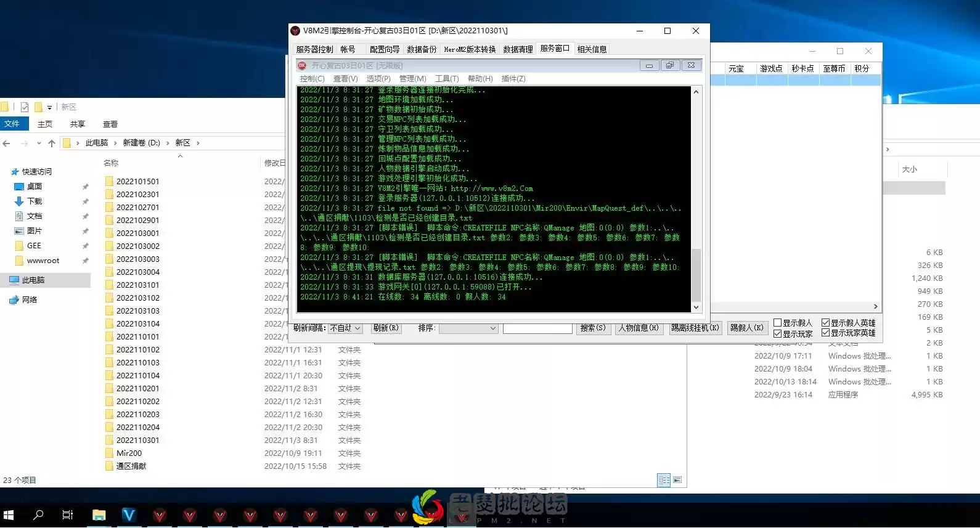Image resolution: width=980 pixels, height=528 pixels.
Task: Go back in Explorer navigation
Action: [7, 143]
